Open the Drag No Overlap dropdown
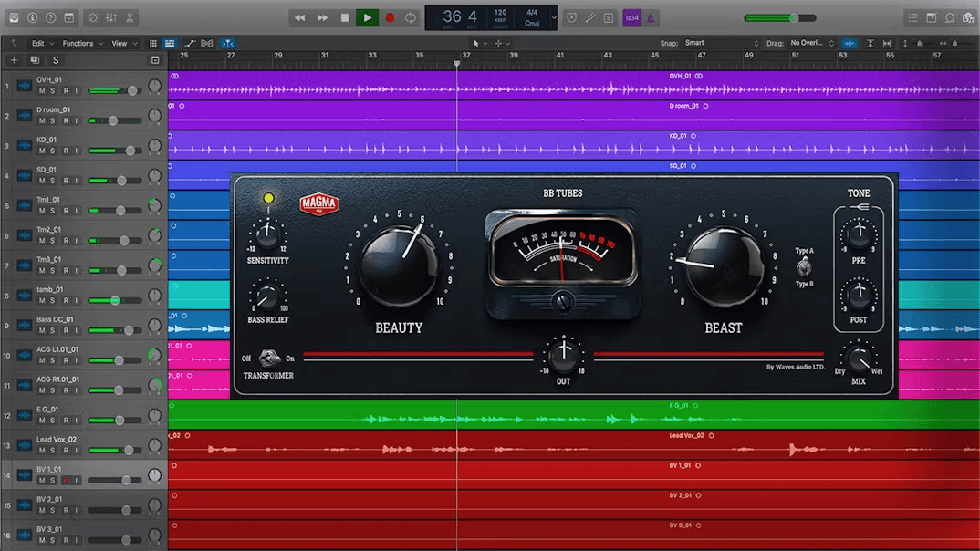 coord(812,43)
